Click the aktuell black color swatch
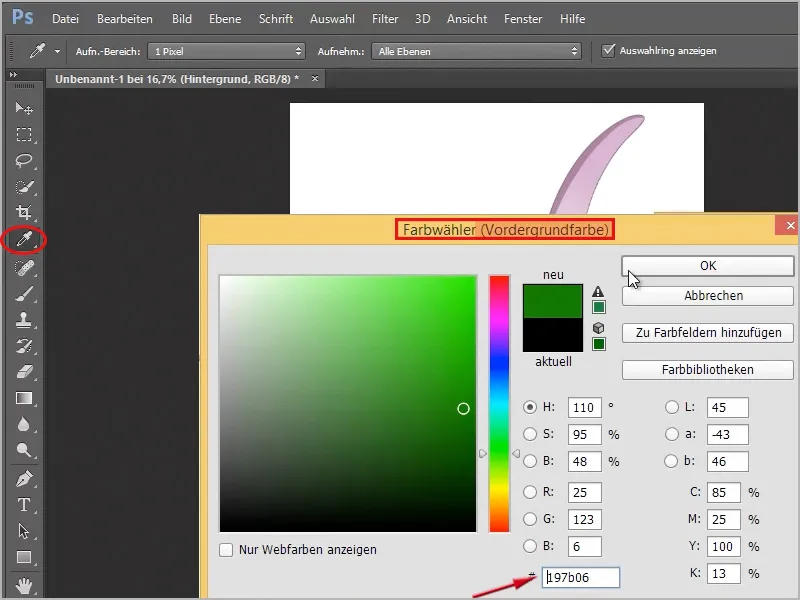The width and height of the screenshot is (800, 600). (553, 335)
